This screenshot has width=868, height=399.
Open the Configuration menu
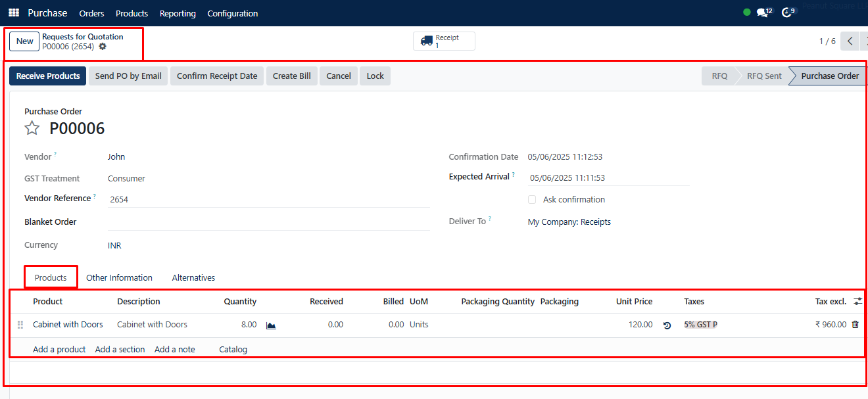pyautogui.click(x=233, y=13)
